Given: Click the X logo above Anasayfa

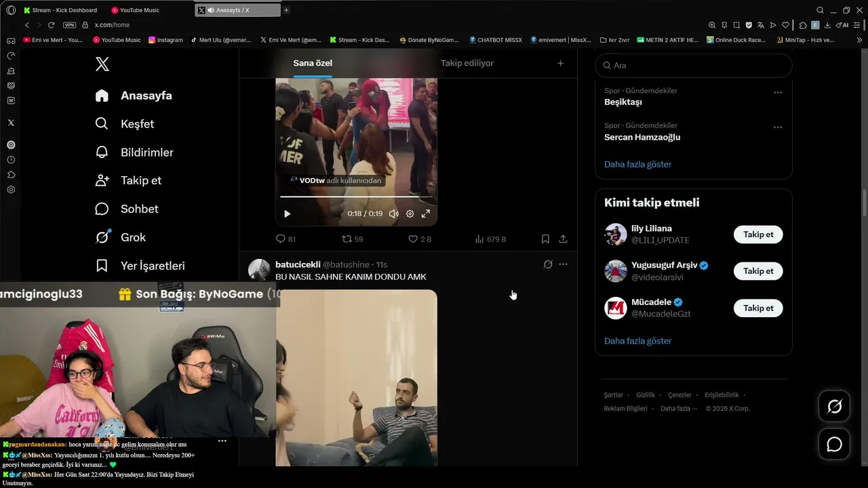Looking at the screenshot, I should (x=102, y=64).
